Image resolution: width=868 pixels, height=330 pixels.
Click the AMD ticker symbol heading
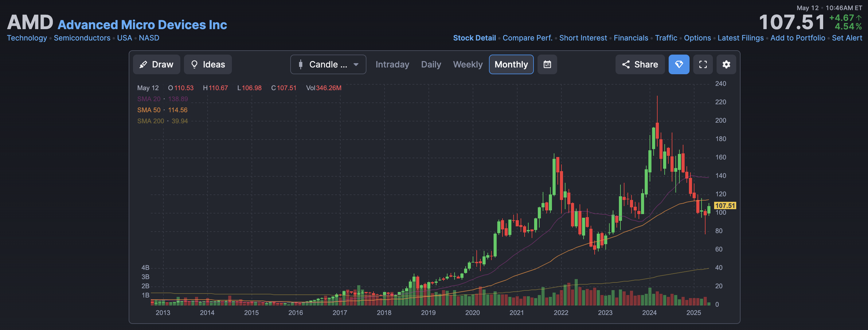(30, 22)
